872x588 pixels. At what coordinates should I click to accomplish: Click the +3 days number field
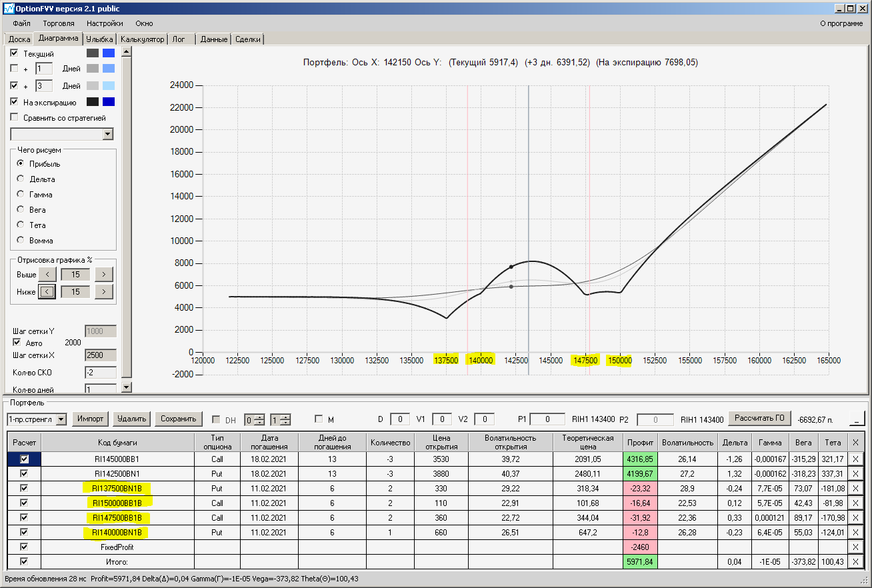[x=44, y=86]
